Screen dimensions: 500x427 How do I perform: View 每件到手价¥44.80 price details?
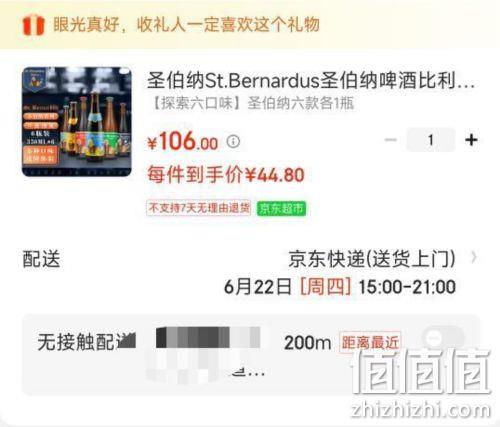coord(226,175)
